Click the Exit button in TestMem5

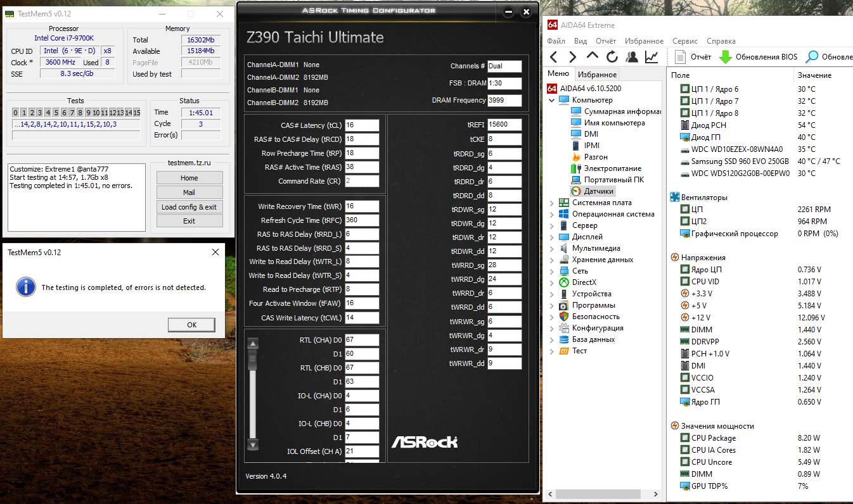(189, 221)
